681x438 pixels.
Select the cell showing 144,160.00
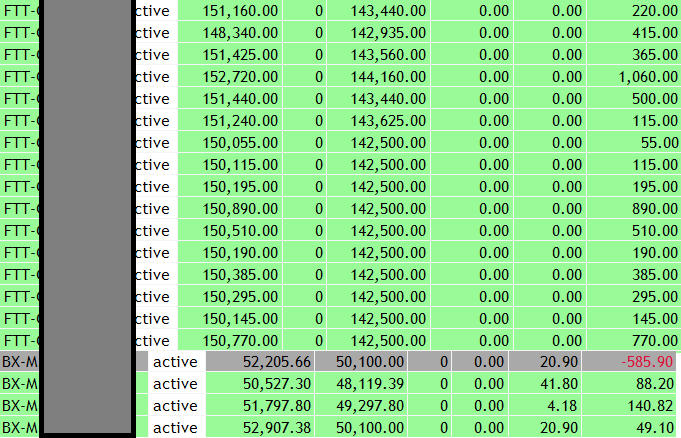[x=378, y=77]
